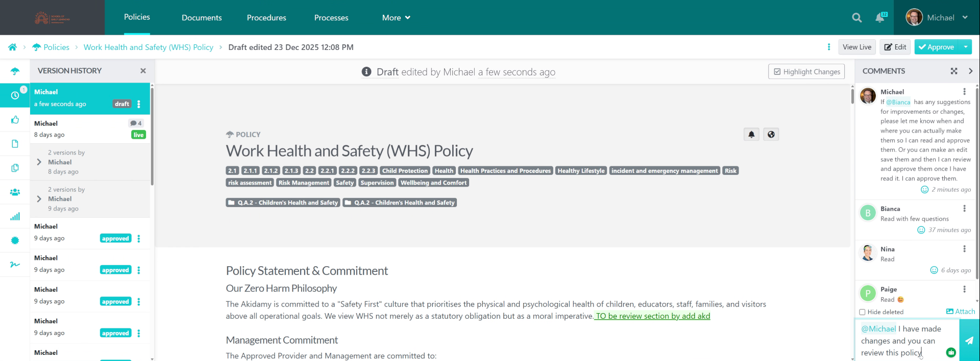This screenshot has height=361, width=980.
Task: Open the notifications bell in top bar
Action: (x=880, y=18)
